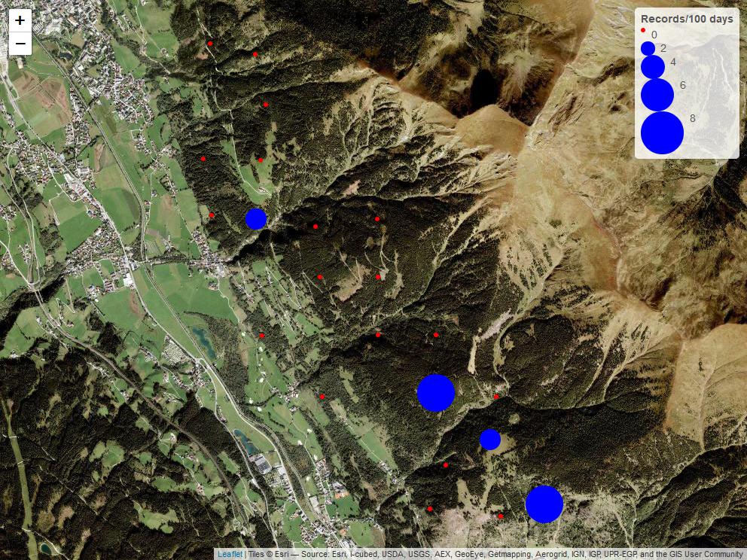Click the legend circle labeled 6
This screenshot has height=560, width=747.
(x=657, y=95)
